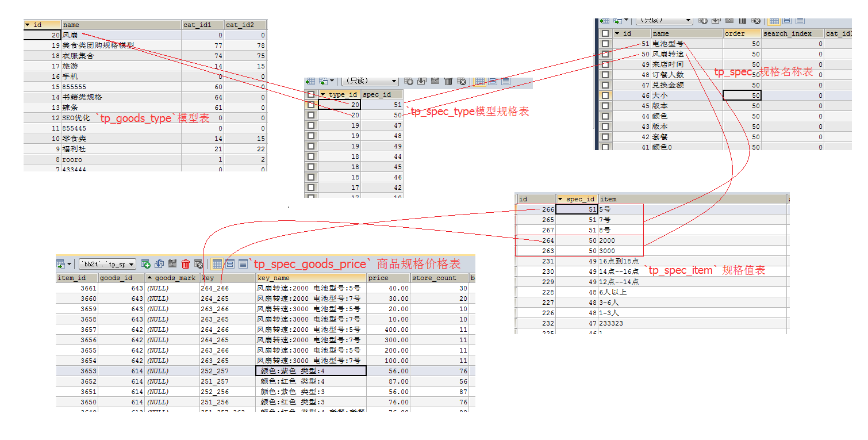Screen dimensions: 868x440
Task: Expand the export arrow dropdown in tp_spec_goods_price toolbar
Action: click(70, 264)
